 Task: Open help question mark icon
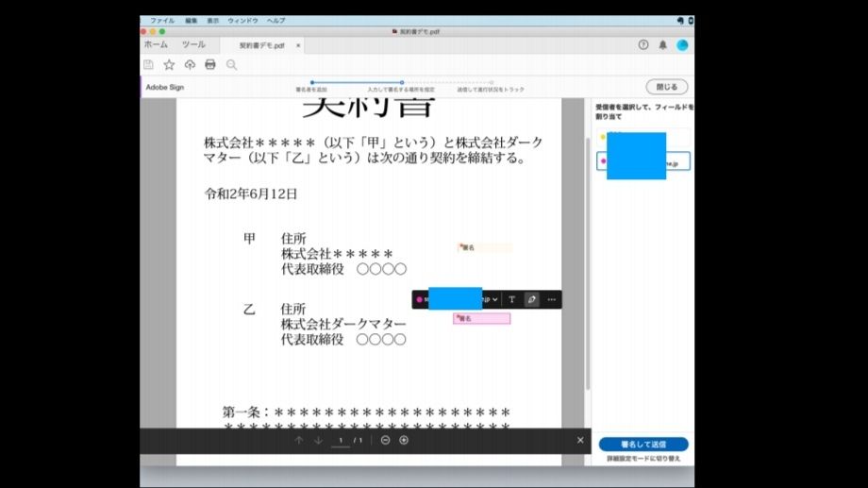click(x=643, y=45)
